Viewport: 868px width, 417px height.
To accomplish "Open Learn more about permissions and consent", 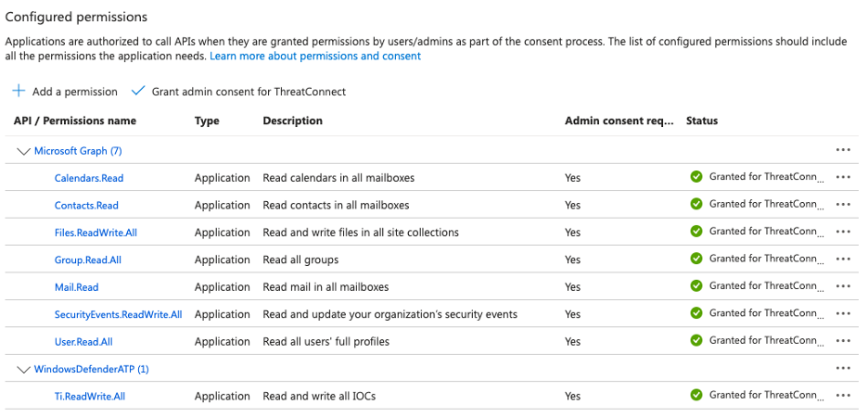I will [315, 56].
